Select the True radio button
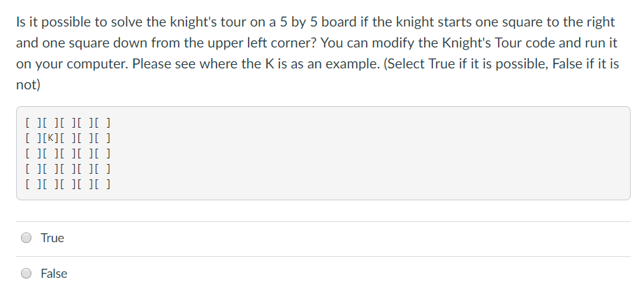The height and width of the screenshot is (298, 644). [26, 238]
